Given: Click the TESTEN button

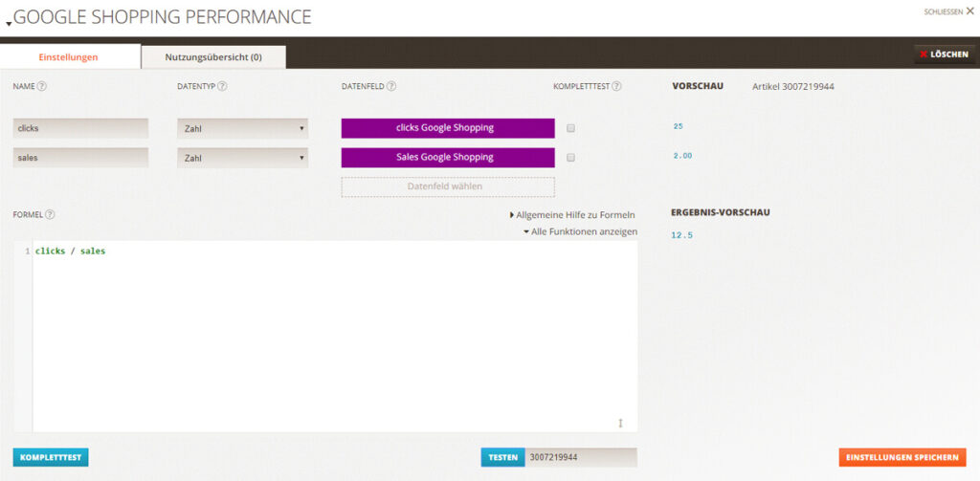Looking at the screenshot, I should [502, 457].
